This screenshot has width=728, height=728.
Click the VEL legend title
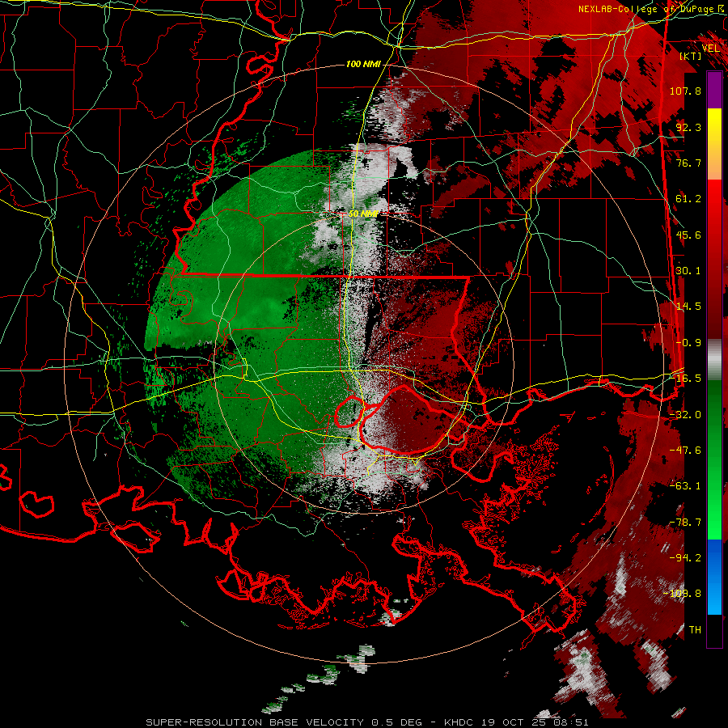point(711,48)
